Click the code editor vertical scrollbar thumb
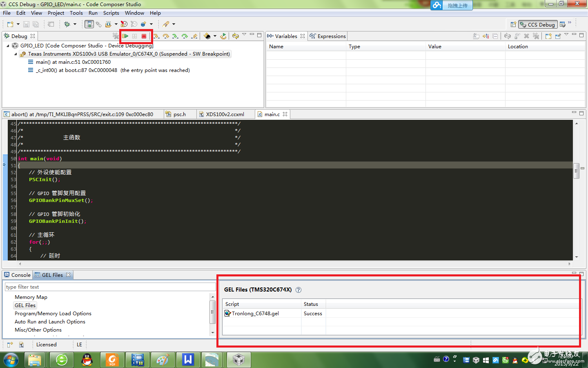The image size is (588, 368). point(577,171)
